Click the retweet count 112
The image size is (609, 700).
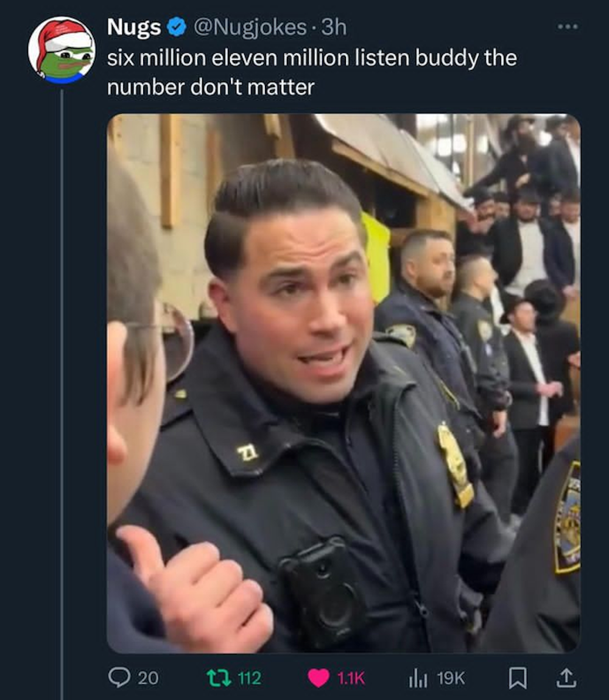click(248, 677)
